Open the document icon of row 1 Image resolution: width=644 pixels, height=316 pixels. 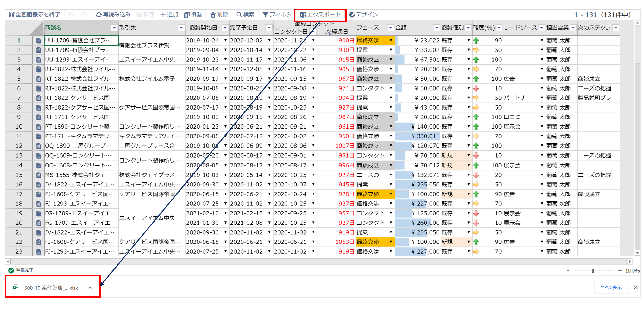(x=38, y=41)
